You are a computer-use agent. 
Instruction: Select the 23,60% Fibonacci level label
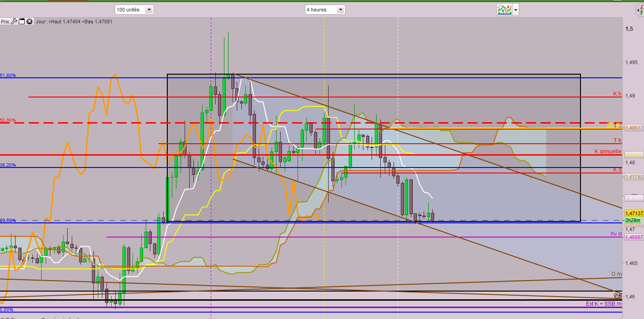click(8, 220)
